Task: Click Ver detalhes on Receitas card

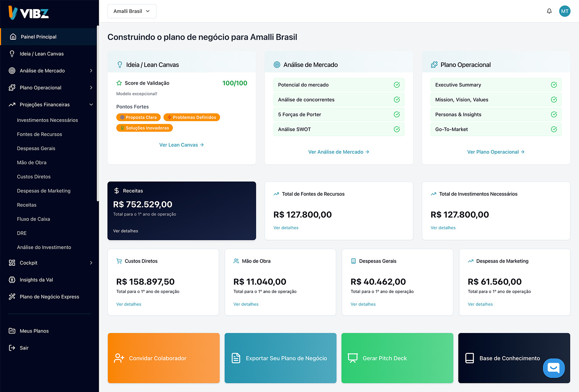Action: point(126,231)
